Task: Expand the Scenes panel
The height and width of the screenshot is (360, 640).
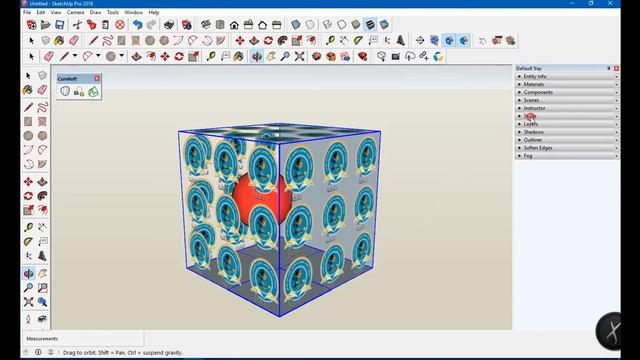Action: [567, 100]
